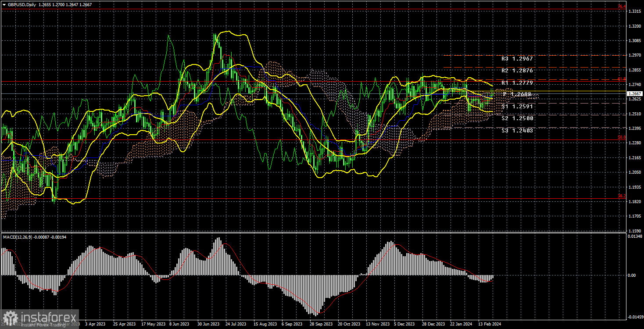Click the 6 Sep 2023 date label
The height and width of the screenshot is (329, 644).
(x=293, y=324)
